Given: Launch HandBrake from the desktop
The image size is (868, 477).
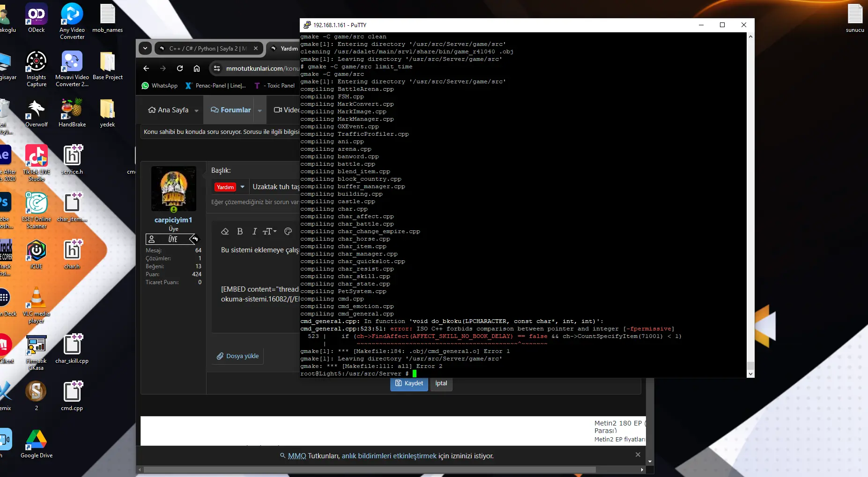Looking at the screenshot, I should point(72,113).
